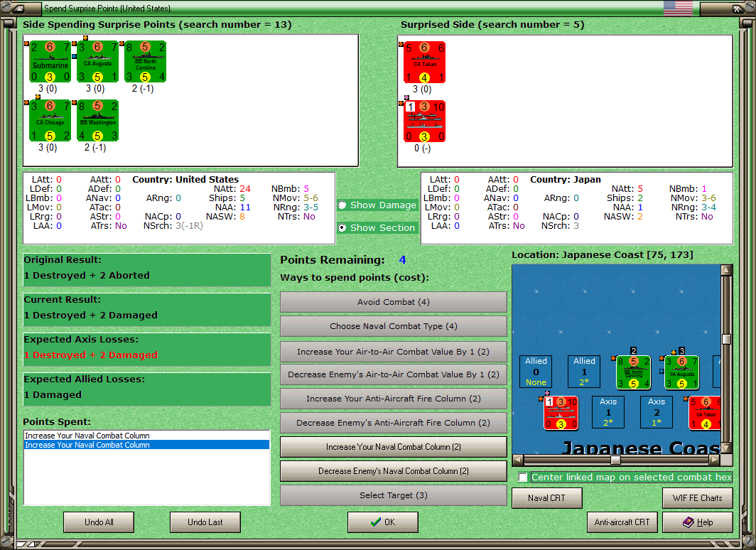Click the Current Result text box

coord(146,310)
